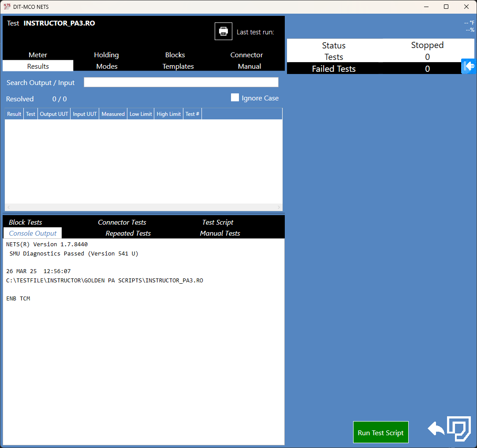
Task: Click the 26 MAR 25 timestamp line
Action: pos(38,271)
